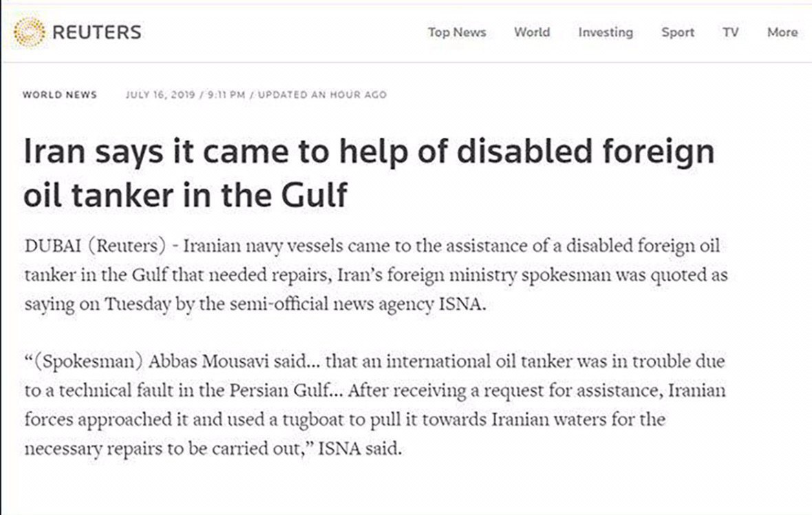Click the REUTERS wordmark text

96,32
